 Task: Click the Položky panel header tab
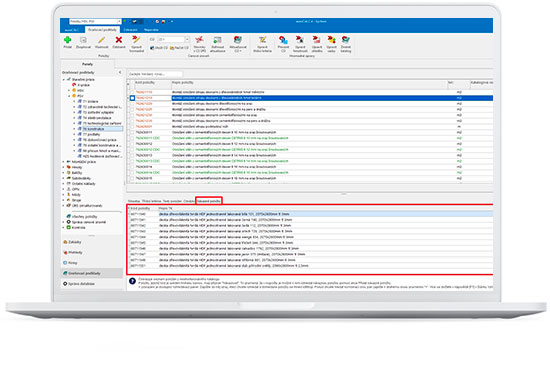87,64
